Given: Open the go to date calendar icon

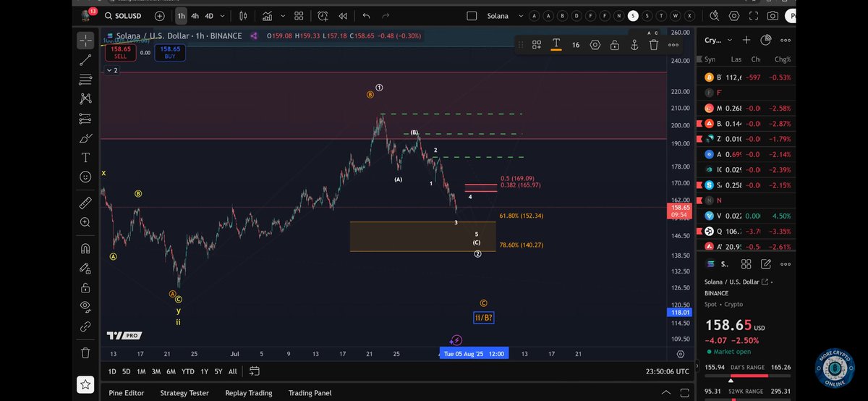Looking at the screenshot, I should [x=255, y=371].
